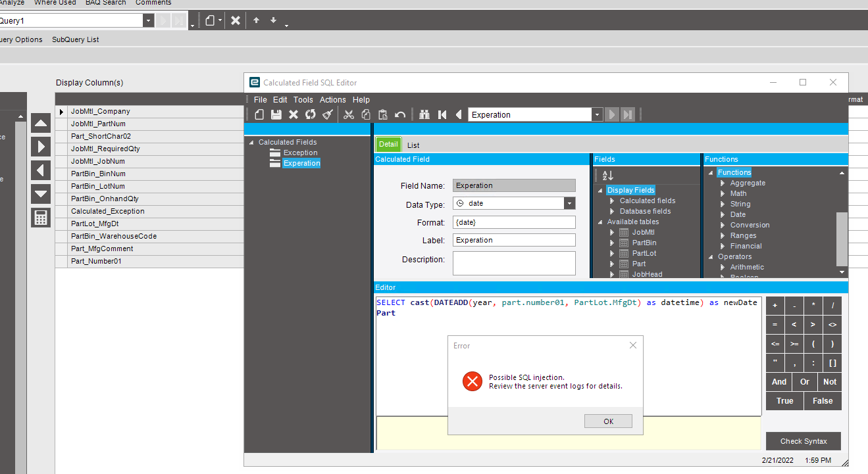This screenshot has height=474, width=868.
Task: Insert the False value button
Action: [823, 401]
